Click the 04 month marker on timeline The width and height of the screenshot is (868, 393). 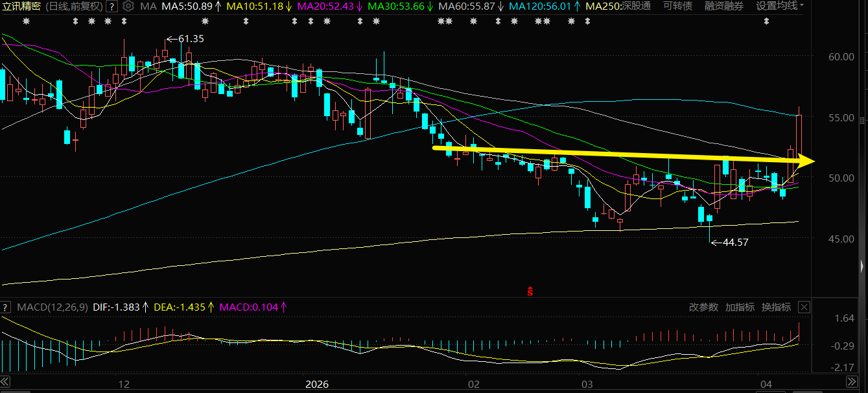(766, 384)
